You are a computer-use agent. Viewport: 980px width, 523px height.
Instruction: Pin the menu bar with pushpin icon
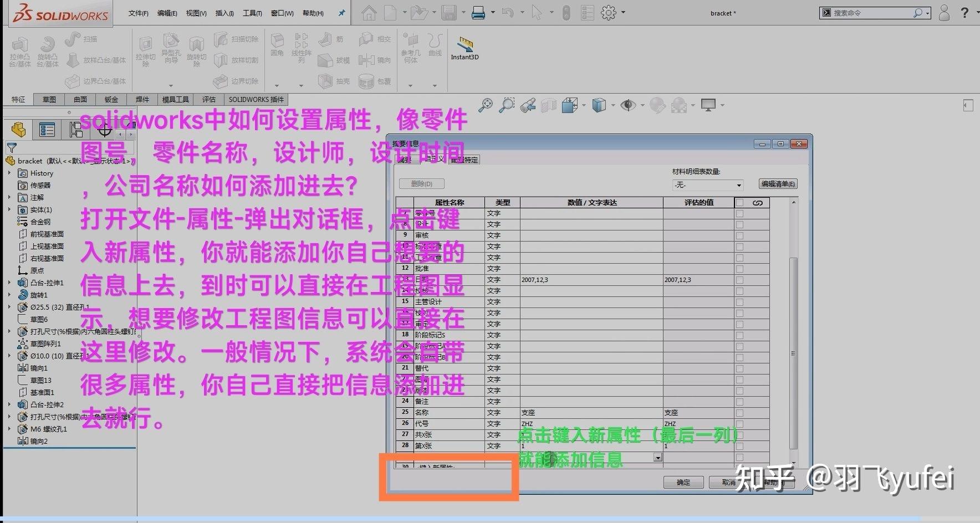(342, 13)
